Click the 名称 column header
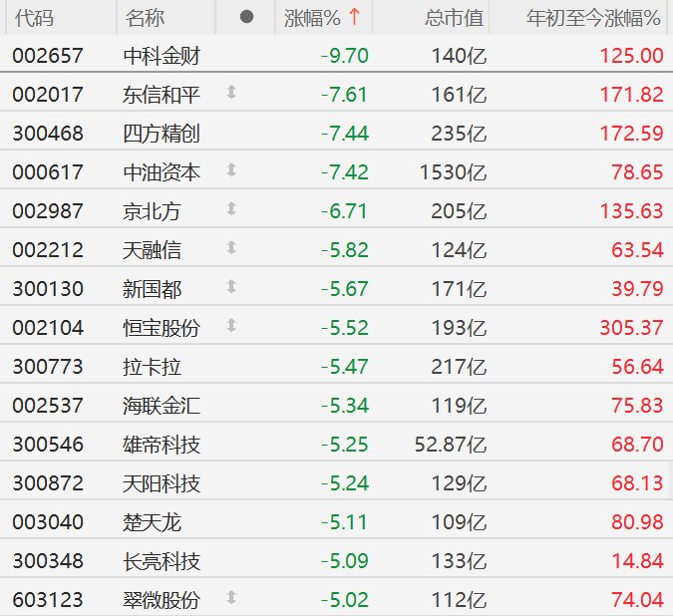Image resolution: width=673 pixels, height=616 pixels. coord(145,18)
